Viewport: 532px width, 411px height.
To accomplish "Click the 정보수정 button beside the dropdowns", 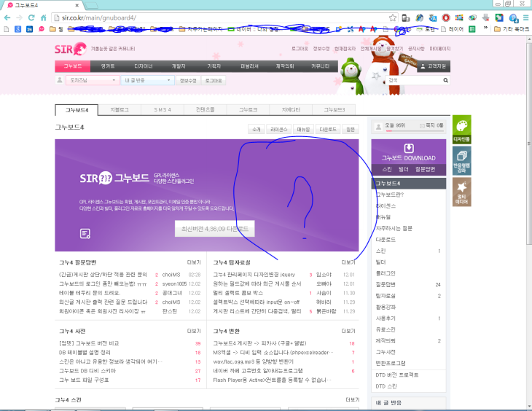I will pos(188,80).
